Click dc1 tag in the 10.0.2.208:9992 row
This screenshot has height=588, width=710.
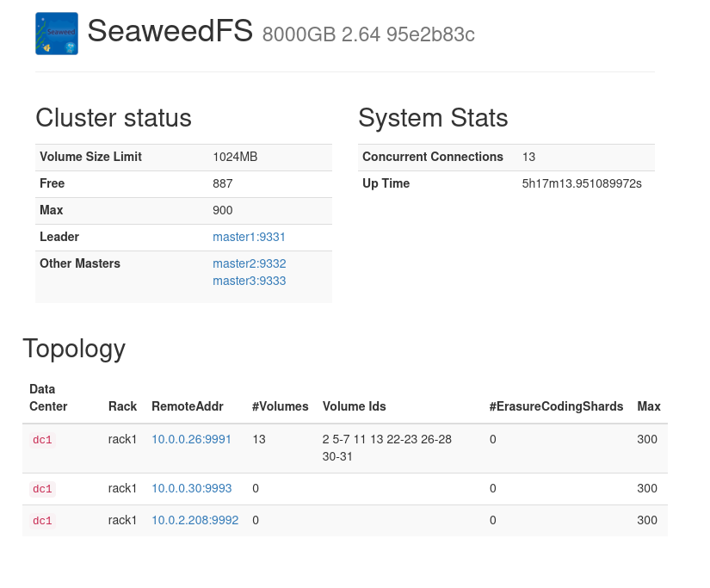(x=42, y=521)
